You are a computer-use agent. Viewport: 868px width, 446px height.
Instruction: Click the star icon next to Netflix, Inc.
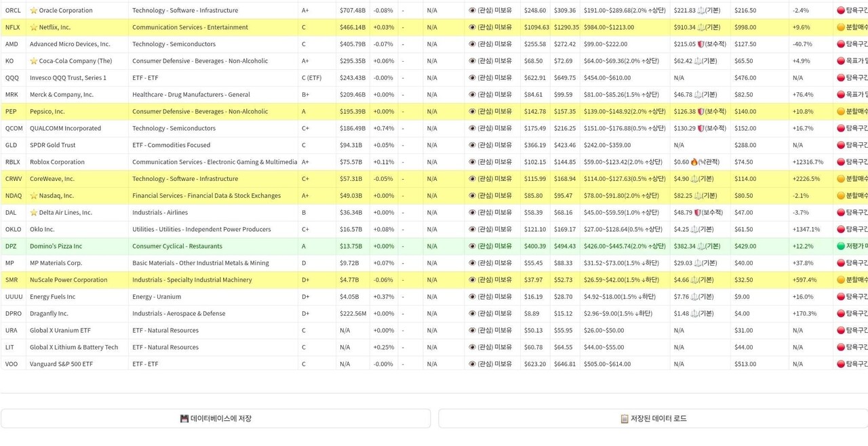tap(34, 28)
